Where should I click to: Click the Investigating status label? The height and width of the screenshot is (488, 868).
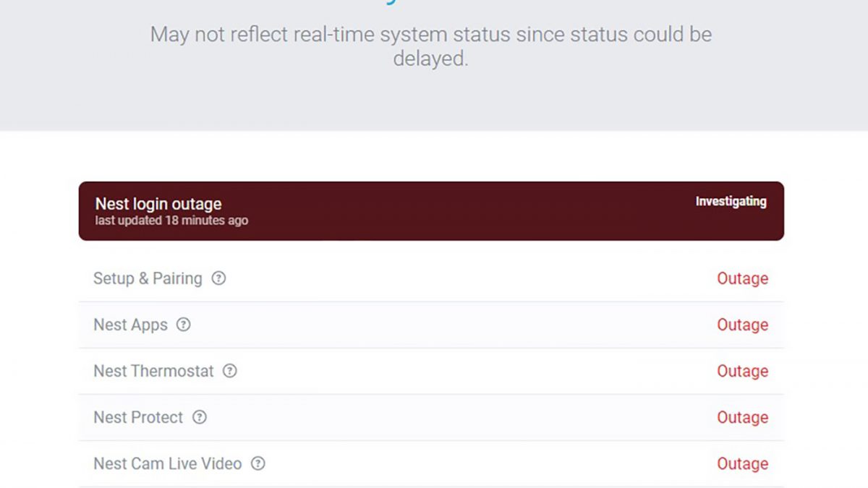pos(731,202)
